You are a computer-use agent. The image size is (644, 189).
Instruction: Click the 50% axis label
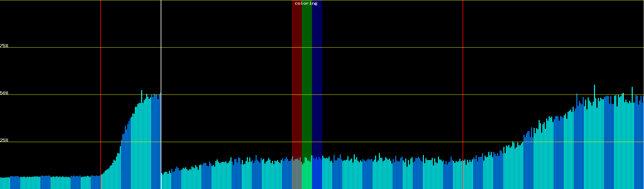pyautogui.click(x=4, y=93)
